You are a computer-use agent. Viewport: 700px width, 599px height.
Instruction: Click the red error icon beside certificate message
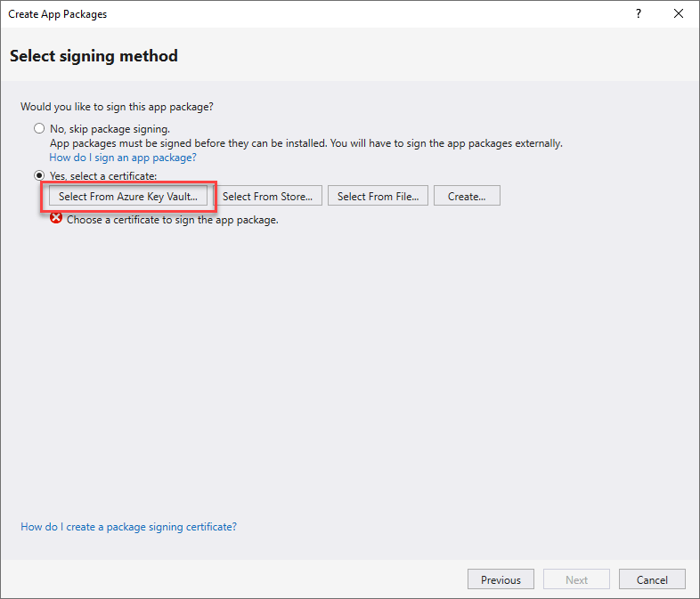click(56, 218)
